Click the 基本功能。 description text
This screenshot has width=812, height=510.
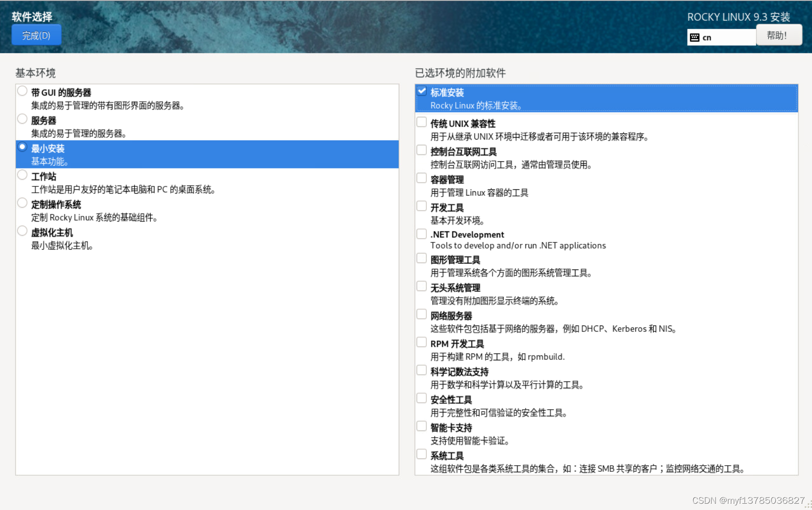click(x=50, y=161)
